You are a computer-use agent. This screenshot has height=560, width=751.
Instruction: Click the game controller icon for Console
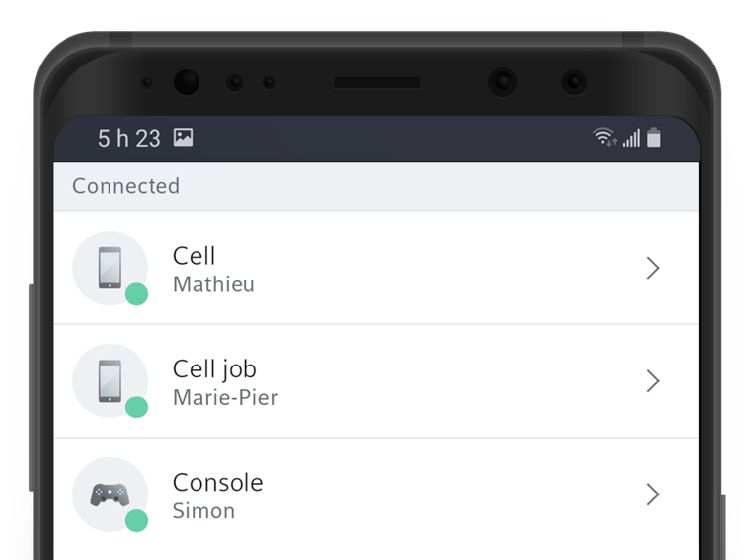[x=110, y=494]
